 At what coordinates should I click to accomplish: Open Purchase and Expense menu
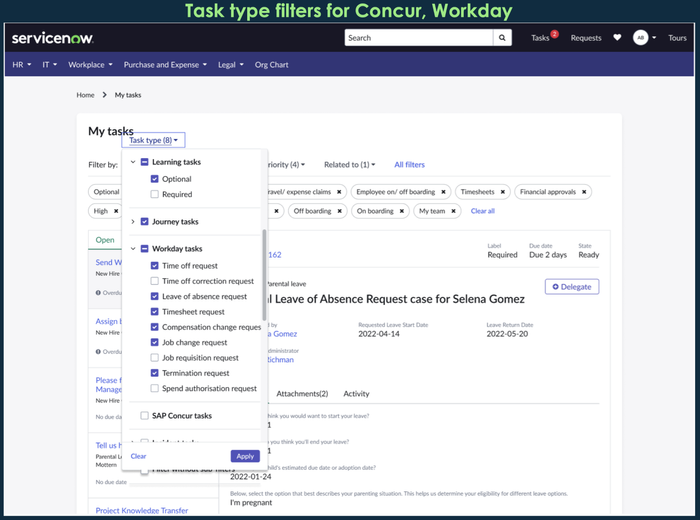(x=165, y=65)
